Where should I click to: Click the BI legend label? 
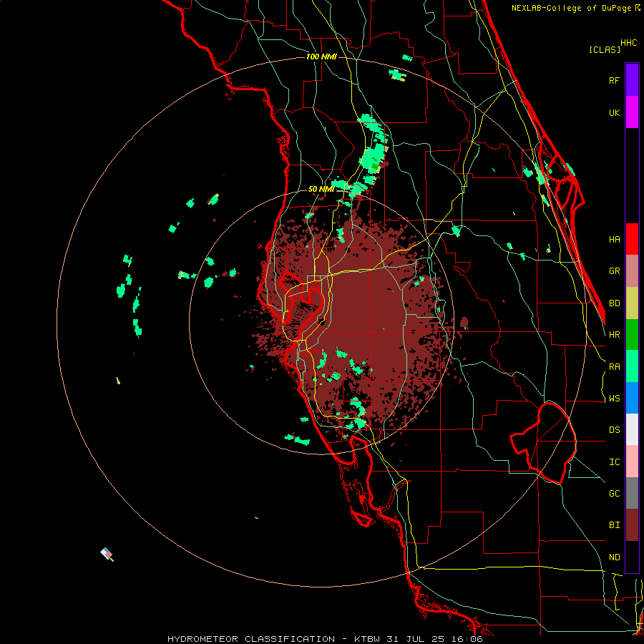614,525
